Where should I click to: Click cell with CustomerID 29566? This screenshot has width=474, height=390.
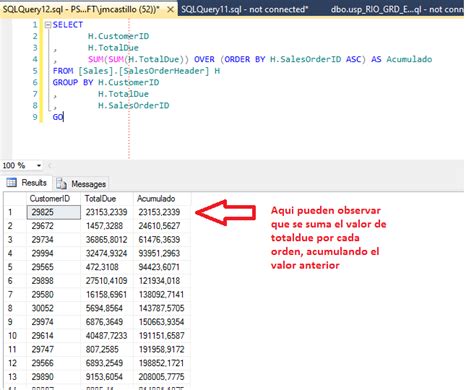click(x=53, y=363)
